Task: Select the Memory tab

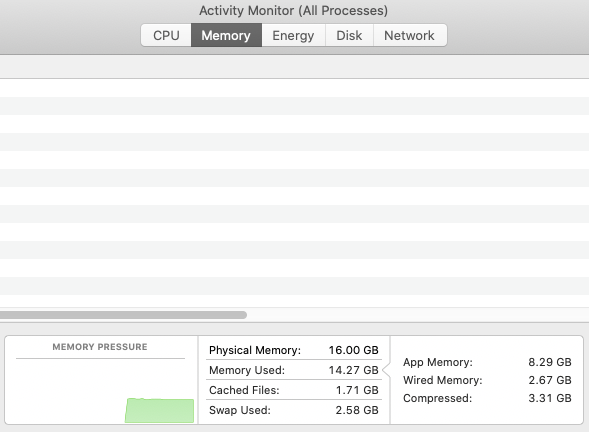Action: tap(226, 35)
